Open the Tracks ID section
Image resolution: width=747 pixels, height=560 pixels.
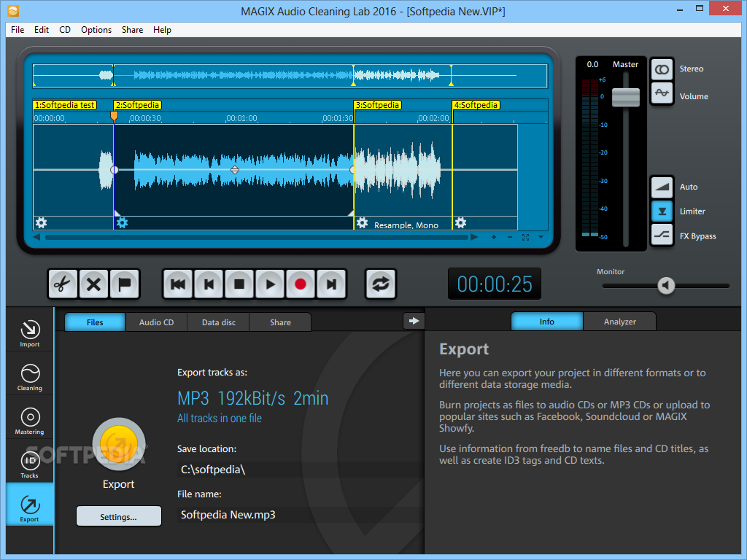[x=30, y=464]
